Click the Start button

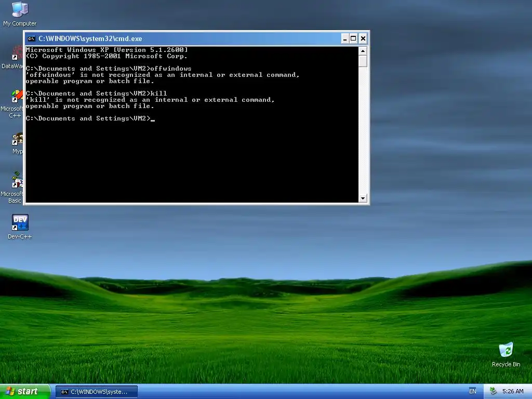pyautogui.click(x=25, y=392)
